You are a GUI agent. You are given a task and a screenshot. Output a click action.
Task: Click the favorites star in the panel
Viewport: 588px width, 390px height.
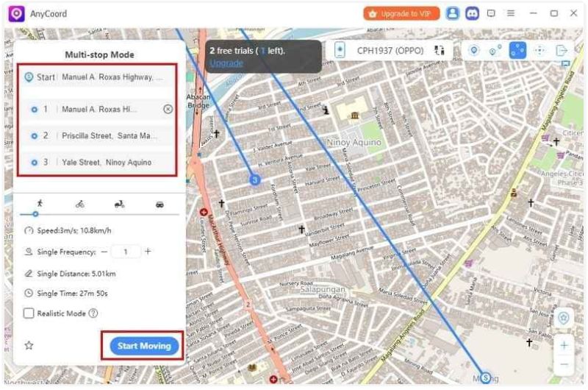coord(29,345)
